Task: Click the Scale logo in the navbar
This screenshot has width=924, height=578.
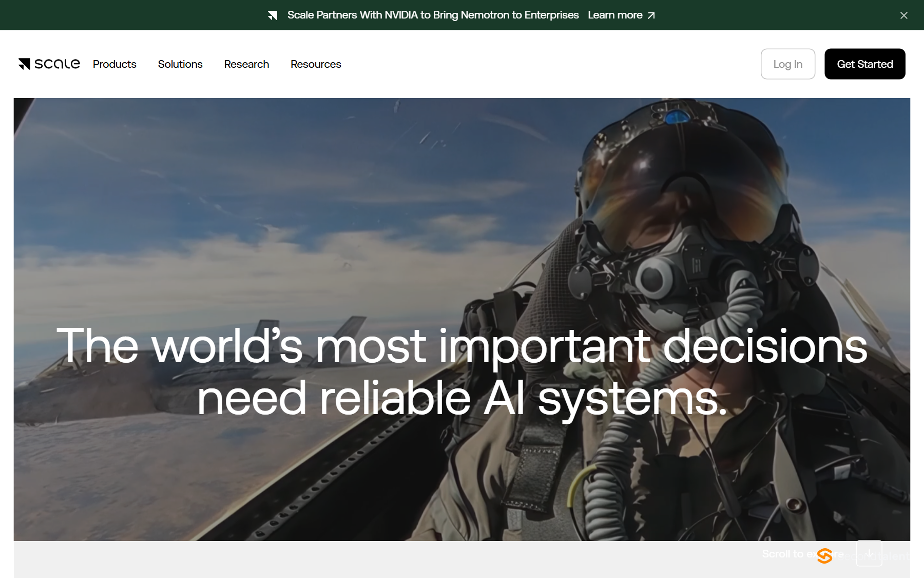Action: [x=49, y=64]
